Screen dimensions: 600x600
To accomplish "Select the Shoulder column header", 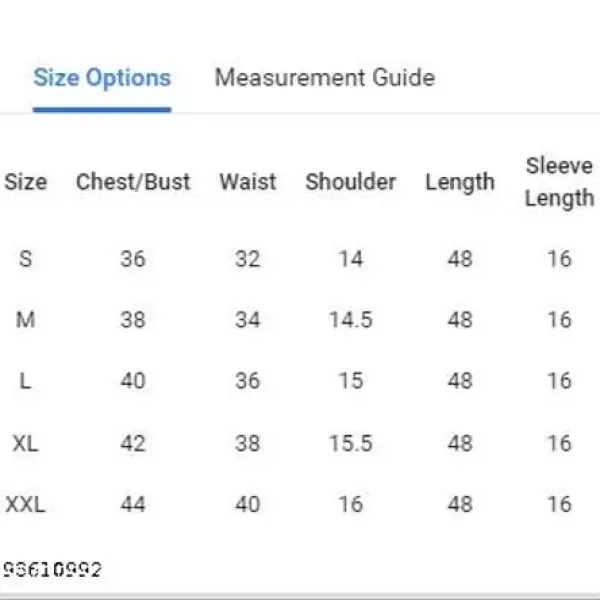I will [350, 182].
